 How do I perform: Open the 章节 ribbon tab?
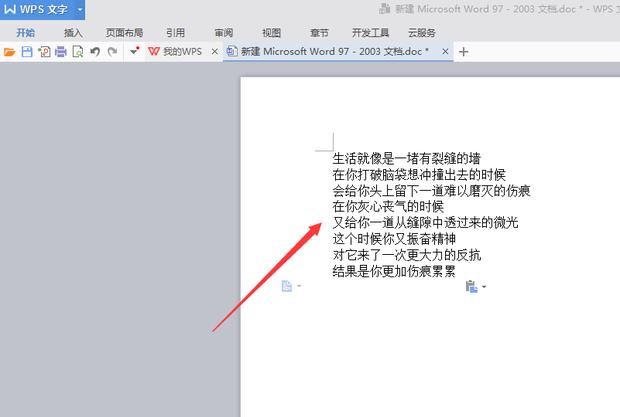319,32
